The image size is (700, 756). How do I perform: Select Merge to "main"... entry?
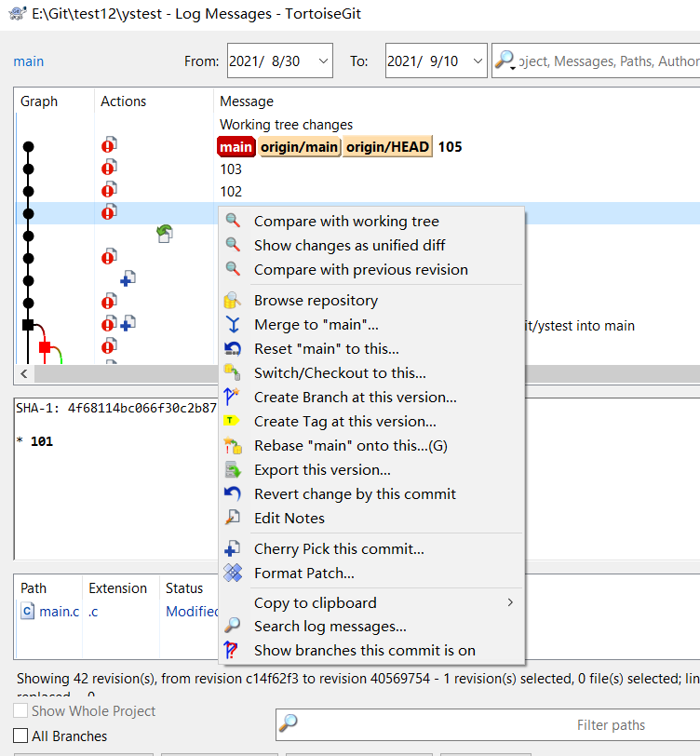point(371,324)
